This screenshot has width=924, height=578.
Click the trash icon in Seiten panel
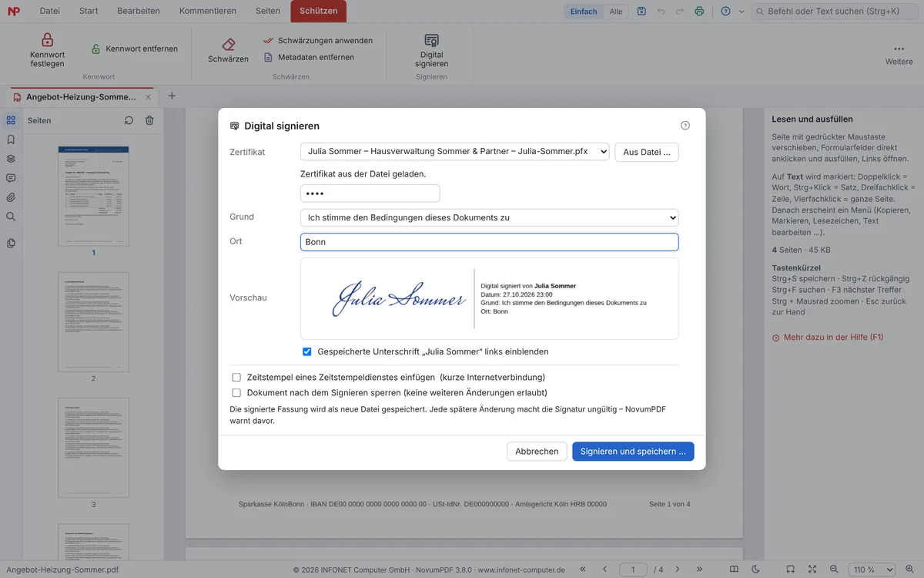[x=149, y=120]
